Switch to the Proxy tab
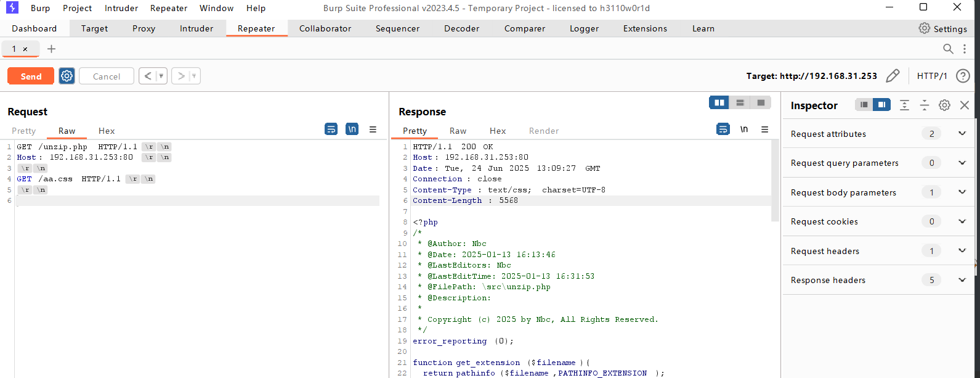Viewport: 980px width, 378px height. [144, 28]
